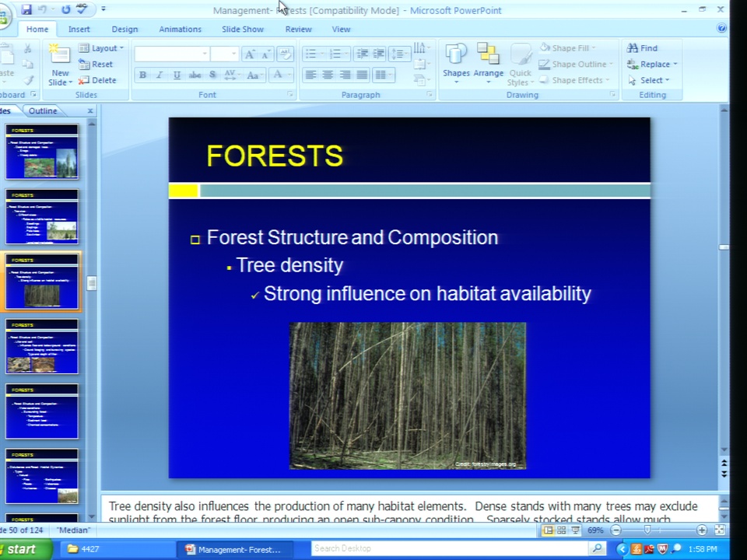This screenshot has height=560, width=747.
Task: Toggle Bold formatting
Action: click(x=143, y=75)
